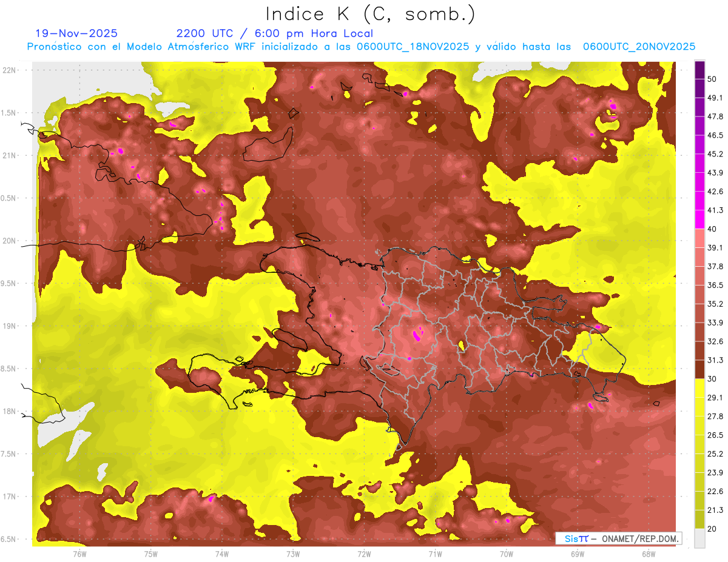Click the legend value "33.9"
The height and width of the screenshot is (562, 728).
coord(715,323)
